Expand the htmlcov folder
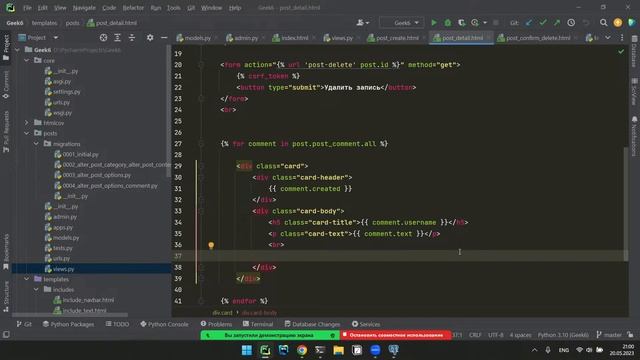The width and height of the screenshot is (640, 360). click(27, 123)
